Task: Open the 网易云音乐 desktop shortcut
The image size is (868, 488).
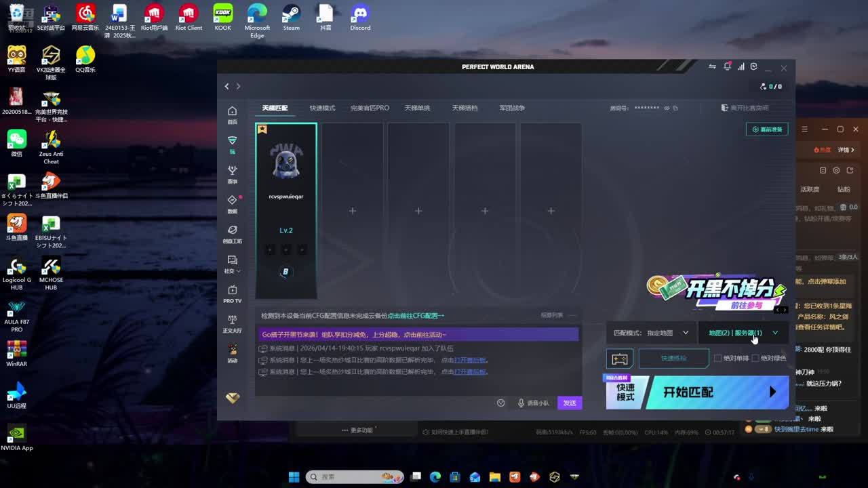Action: pos(85,18)
